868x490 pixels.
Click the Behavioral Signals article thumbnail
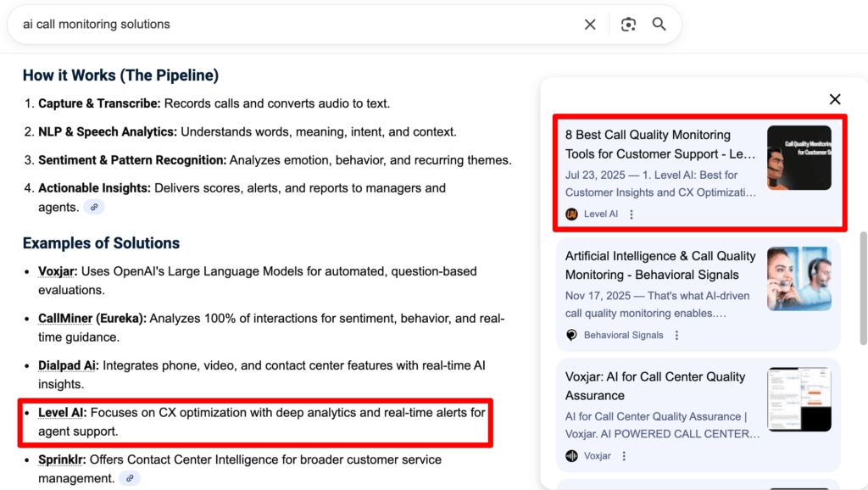(798, 279)
